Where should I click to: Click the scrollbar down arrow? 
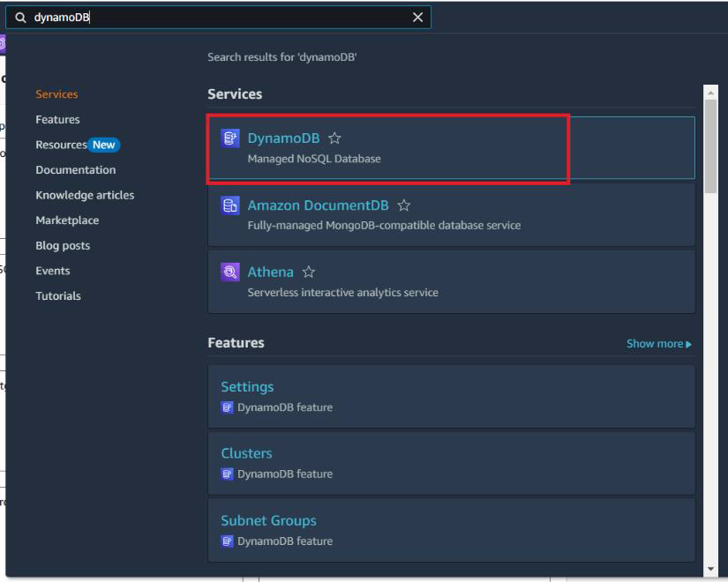[711, 569]
